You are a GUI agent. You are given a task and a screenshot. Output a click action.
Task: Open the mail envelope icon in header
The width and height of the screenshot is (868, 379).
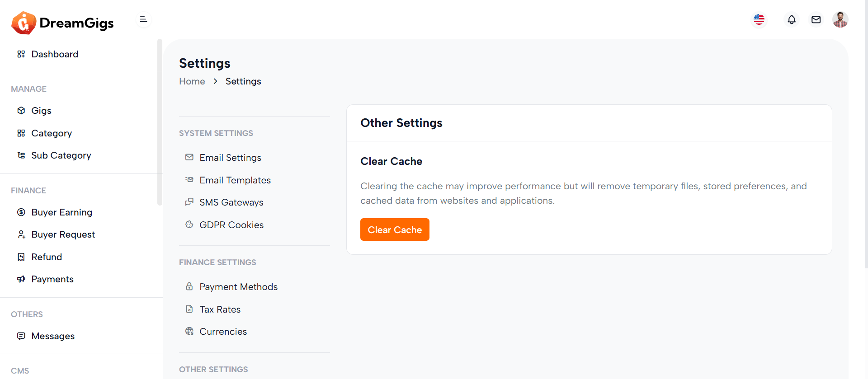pyautogui.click(x=816, y=19)
